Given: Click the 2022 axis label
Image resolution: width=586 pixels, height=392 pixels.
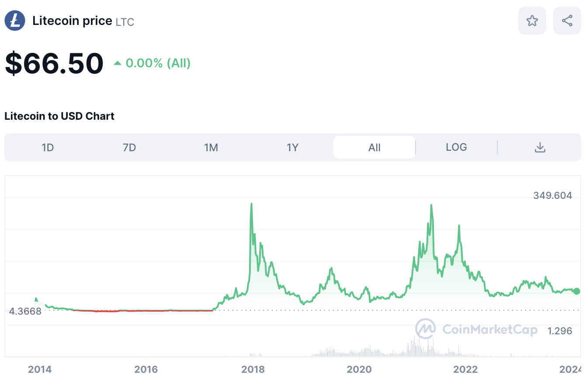Looking at the screenshot, I should click(x=465, y=369).
